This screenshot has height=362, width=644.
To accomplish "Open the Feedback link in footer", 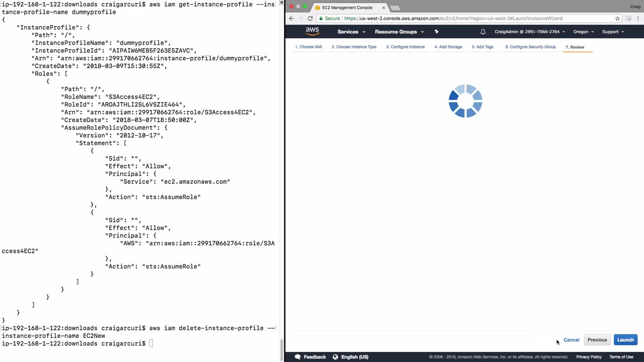I will click(x=315, y=357).
